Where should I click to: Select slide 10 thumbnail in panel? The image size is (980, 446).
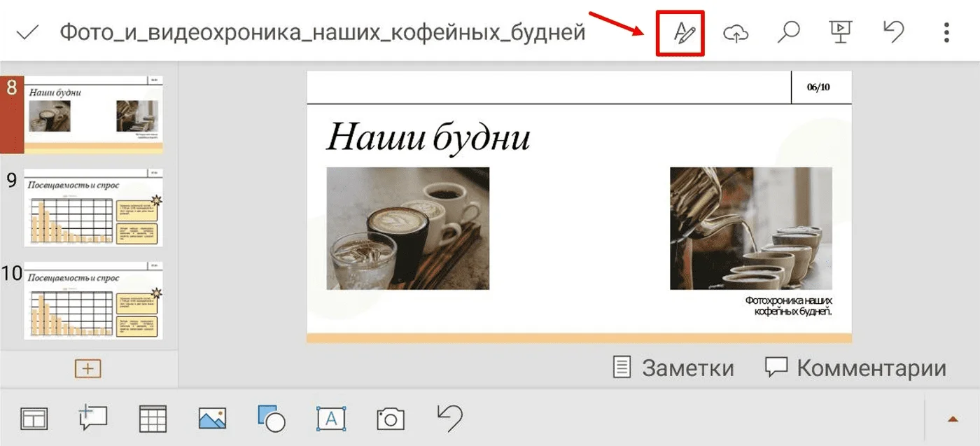(x=94, y=301)
